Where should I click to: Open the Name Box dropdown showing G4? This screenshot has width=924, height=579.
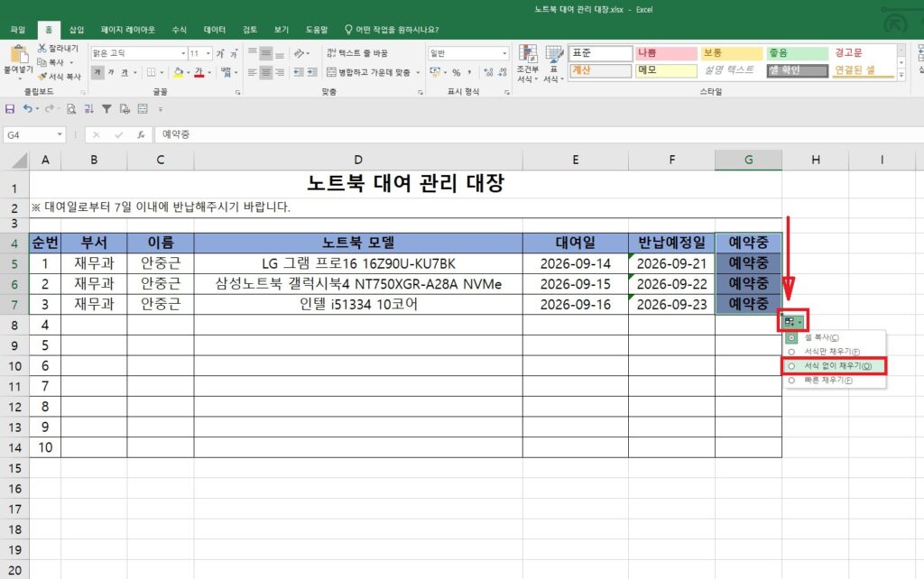pyautogui.click(x=60, y=135)
